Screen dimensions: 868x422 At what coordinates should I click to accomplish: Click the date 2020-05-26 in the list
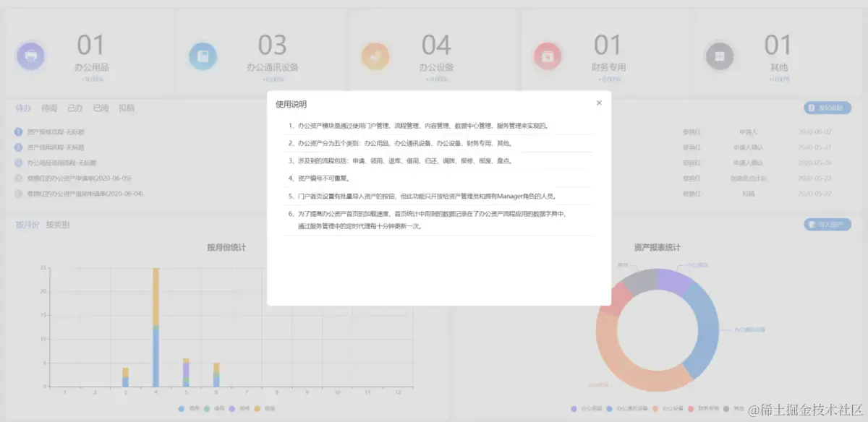815,163
